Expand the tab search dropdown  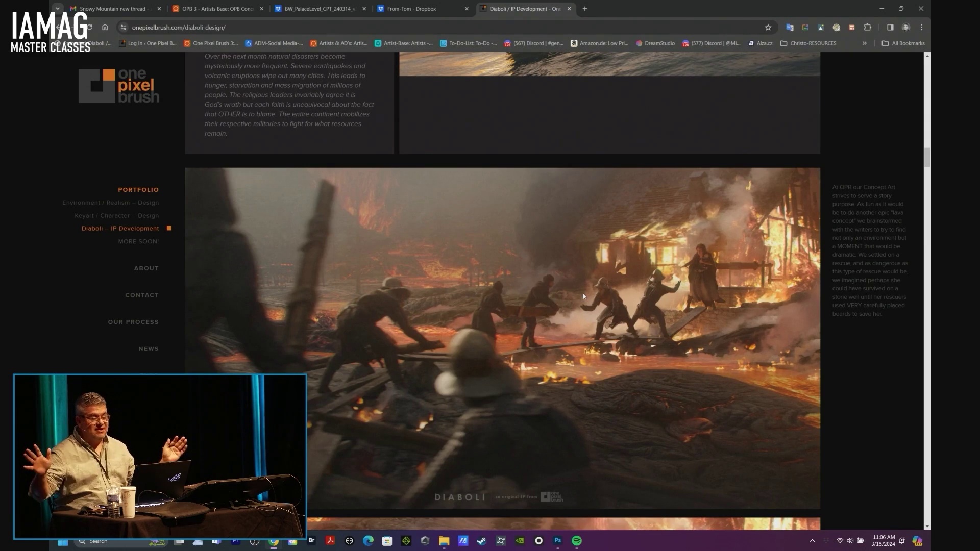(x=58, y=9)
